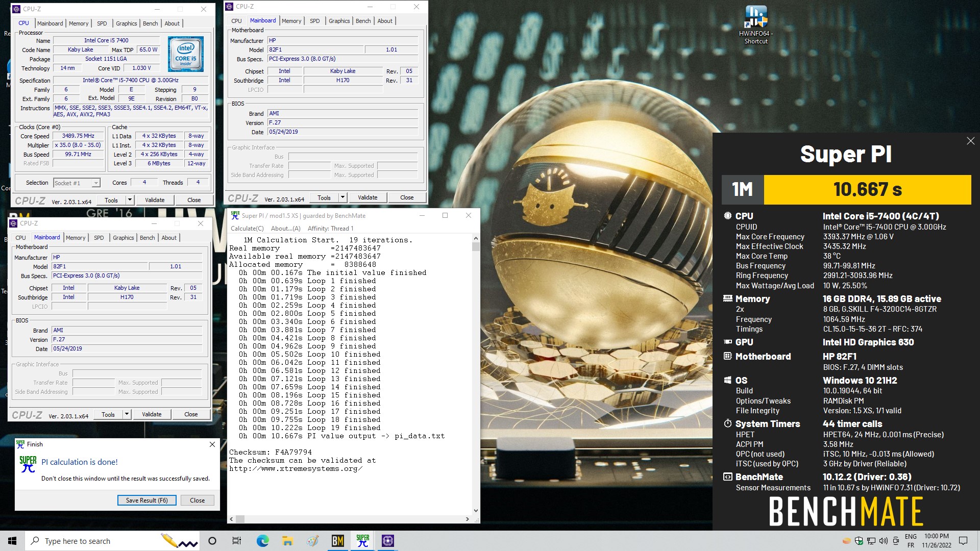Click G.SKILL F4-3200C14-8GTZR memory entry
The height and width of the screenshot is (551, 980).
(880, 309)
